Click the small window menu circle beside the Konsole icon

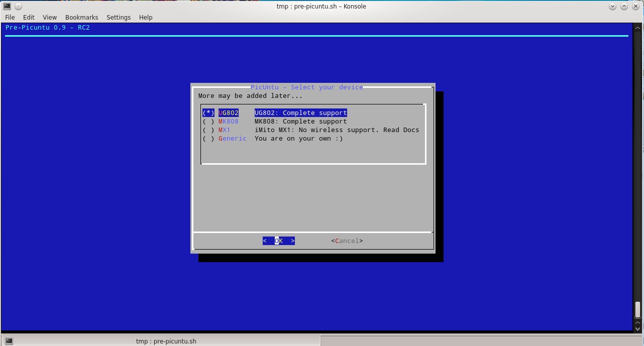(17, 6)
